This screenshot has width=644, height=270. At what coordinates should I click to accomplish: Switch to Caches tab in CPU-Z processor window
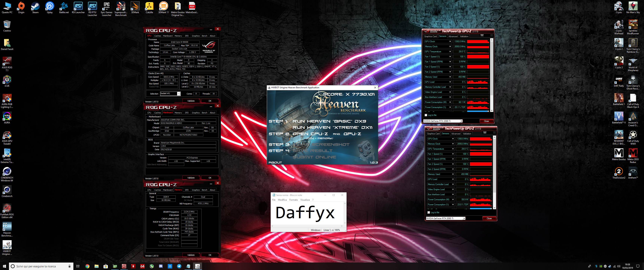pos(157,36)
